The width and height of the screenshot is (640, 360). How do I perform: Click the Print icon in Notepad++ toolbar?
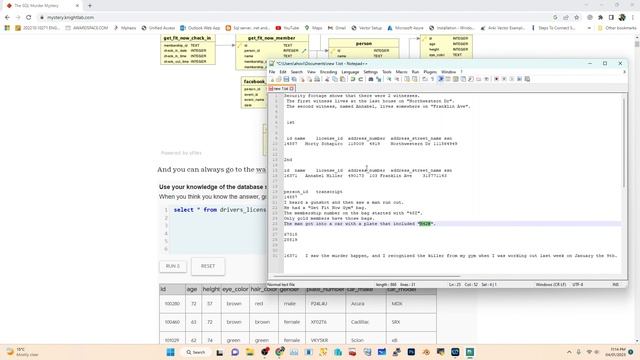(x=317, y=79)
